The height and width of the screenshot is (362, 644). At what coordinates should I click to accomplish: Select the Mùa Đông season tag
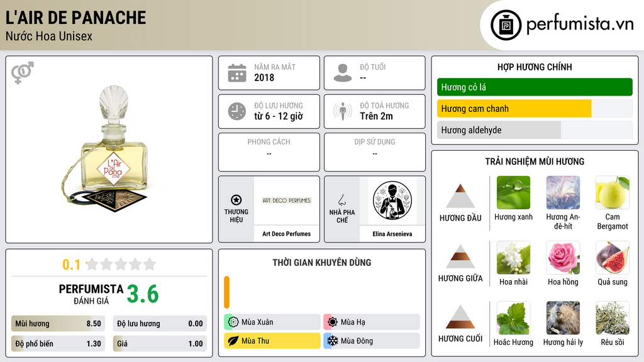point(372,341)
